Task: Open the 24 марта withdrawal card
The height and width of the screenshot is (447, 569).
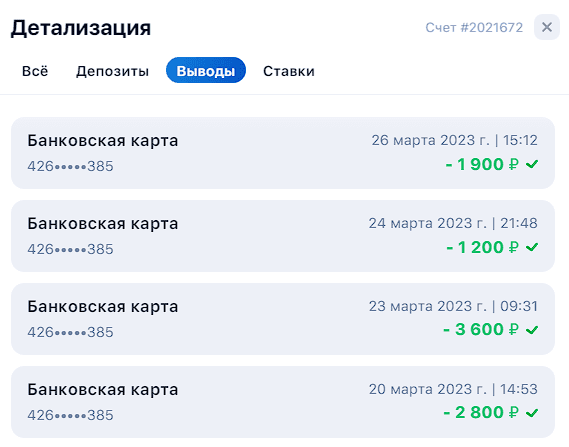Action: 283,236
